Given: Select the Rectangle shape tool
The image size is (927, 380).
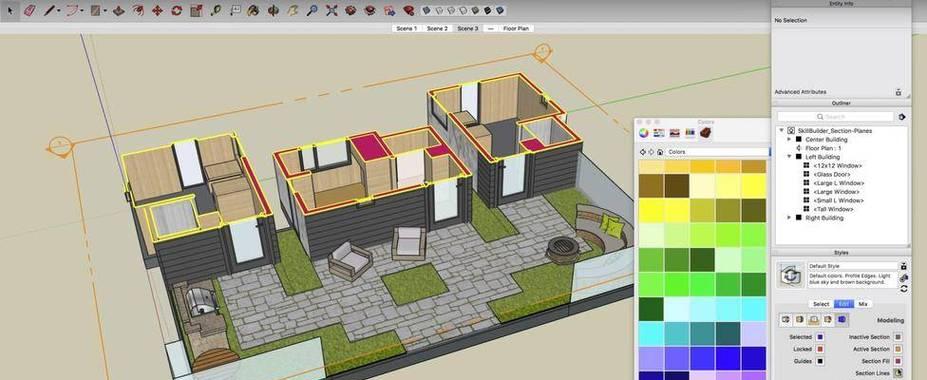Looking at the screenshot, I should pyautogui.click(x=95, y=11).
